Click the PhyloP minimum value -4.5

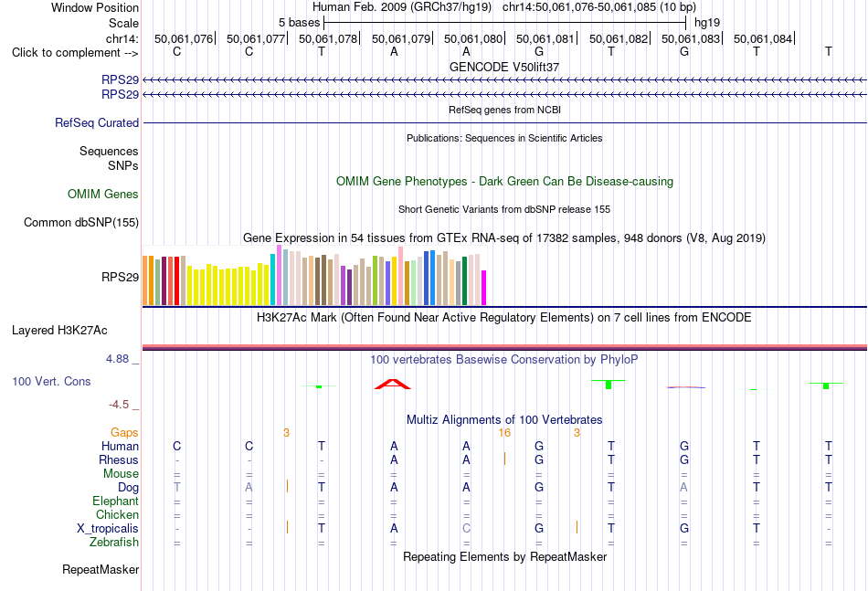click(119, 405)
